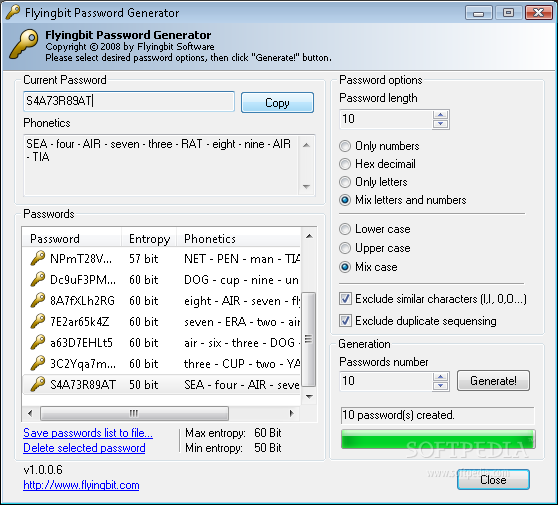Decrease password length with down arrow

441,124
